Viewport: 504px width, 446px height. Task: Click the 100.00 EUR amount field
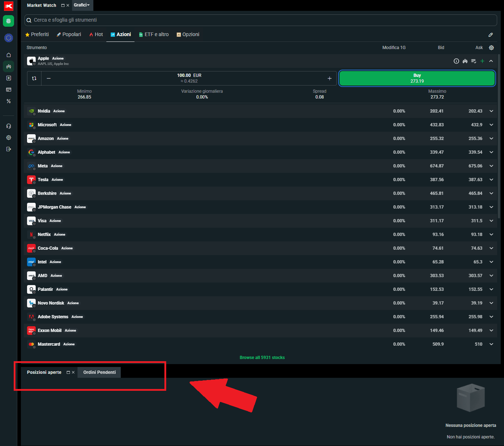pos(189,78)
